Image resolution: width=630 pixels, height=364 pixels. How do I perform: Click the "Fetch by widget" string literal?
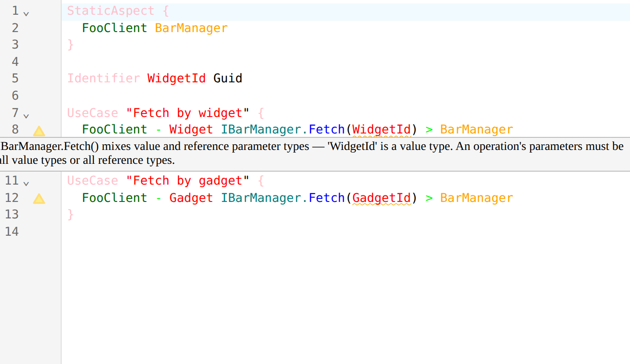click(x=188, y=113)
